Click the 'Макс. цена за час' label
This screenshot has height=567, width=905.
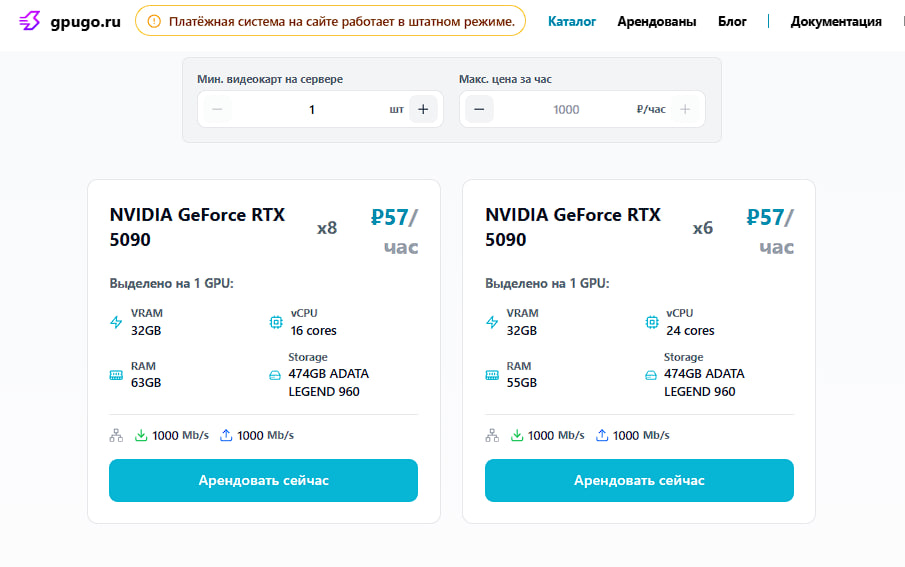(x=505, y=79)
